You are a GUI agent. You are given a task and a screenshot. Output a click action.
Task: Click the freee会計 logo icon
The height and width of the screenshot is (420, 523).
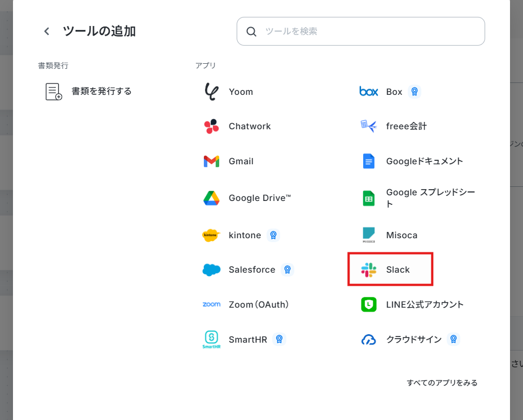[369, 126]
